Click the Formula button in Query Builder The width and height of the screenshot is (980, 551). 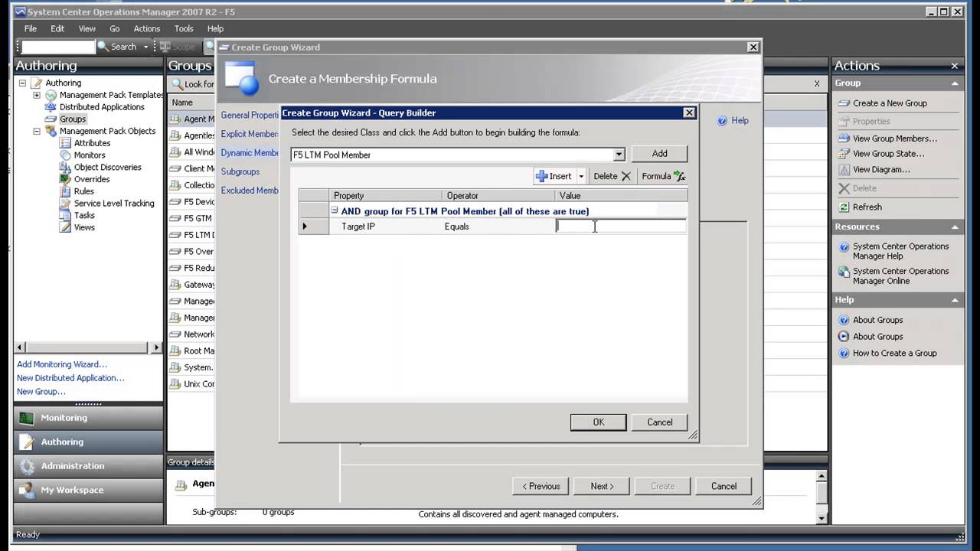pyautogui.click(x=663, y=176)
